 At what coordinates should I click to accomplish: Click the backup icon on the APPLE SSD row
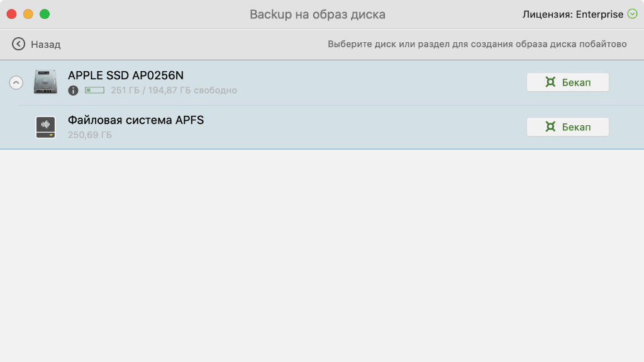coord(550,82)
